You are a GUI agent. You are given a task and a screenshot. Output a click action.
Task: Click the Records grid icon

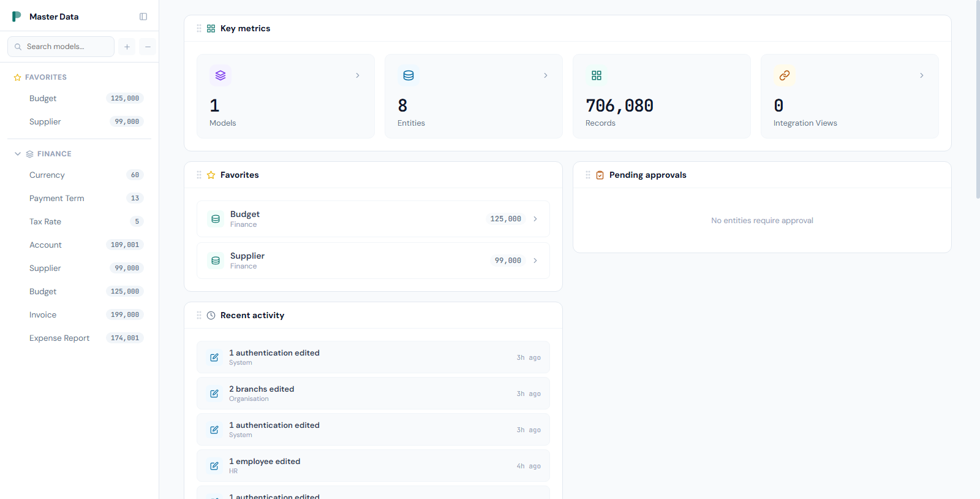[597, 75]
